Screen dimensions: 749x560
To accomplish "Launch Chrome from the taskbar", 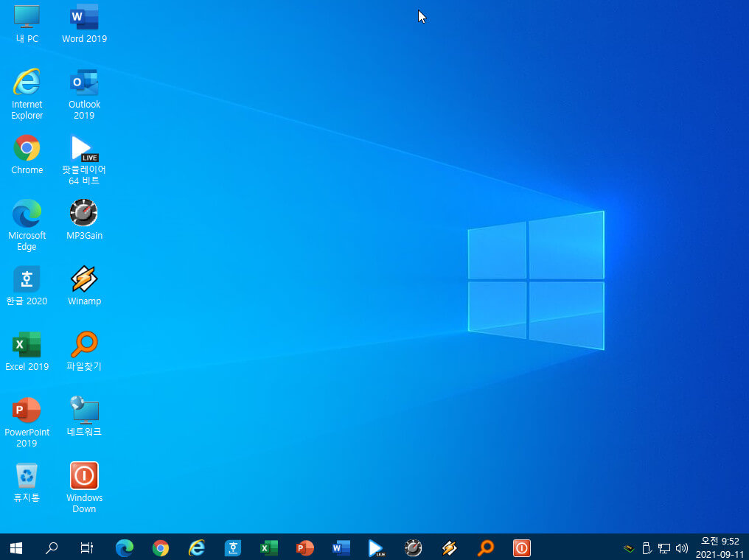I will (x=161, y=547).
